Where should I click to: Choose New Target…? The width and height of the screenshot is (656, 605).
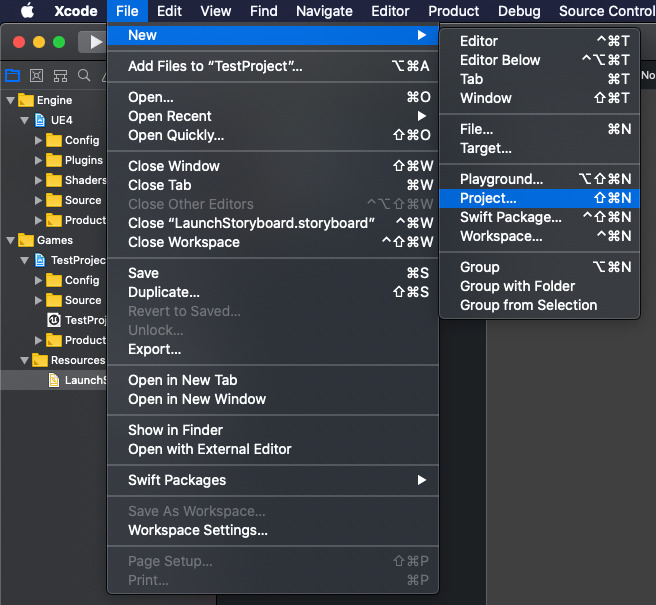tap(540, 148)
